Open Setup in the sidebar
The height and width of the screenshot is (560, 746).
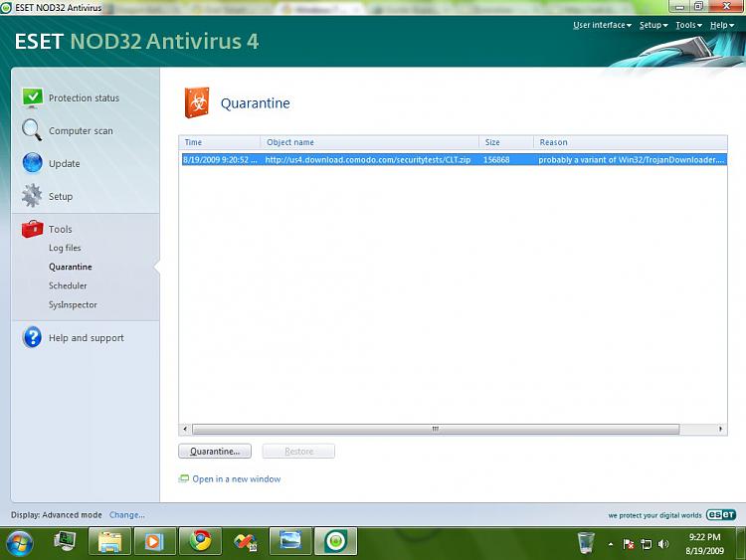(x=61, y=197)
